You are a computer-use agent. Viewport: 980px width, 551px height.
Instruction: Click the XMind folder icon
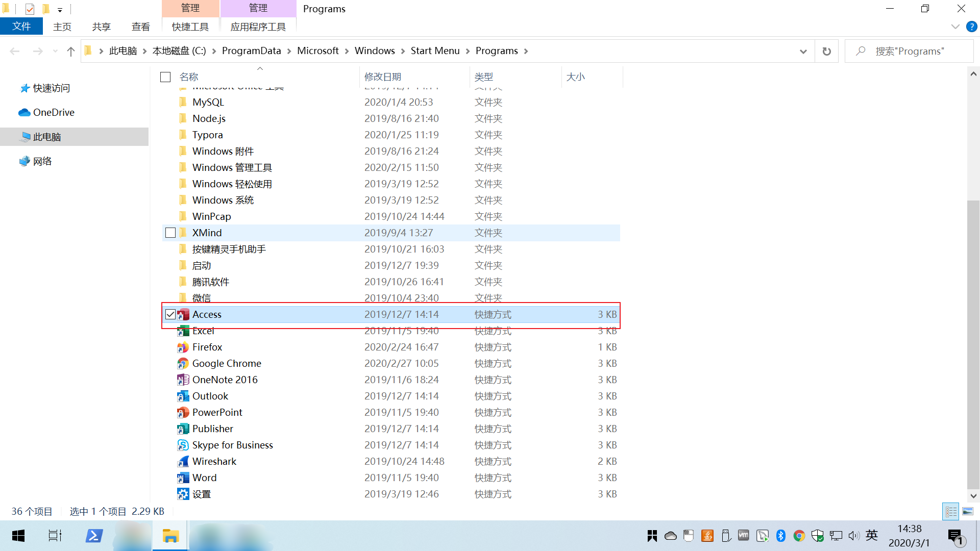point(183,233)
